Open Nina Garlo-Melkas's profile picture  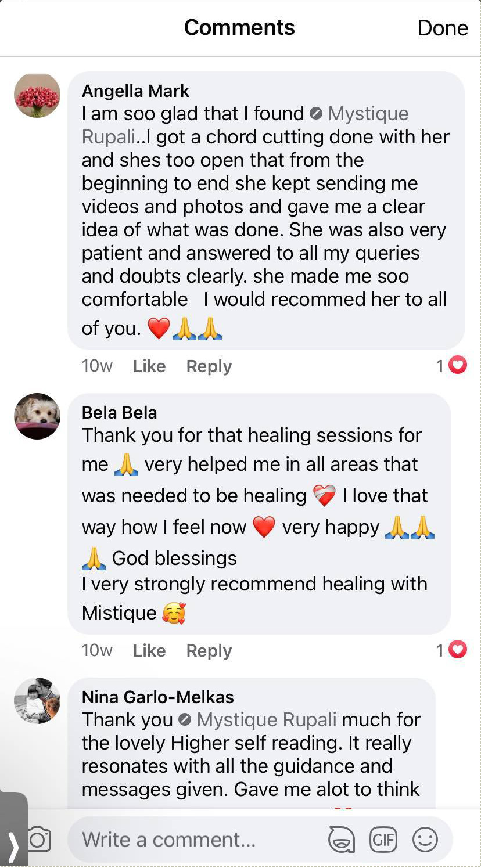click(37, 701)
